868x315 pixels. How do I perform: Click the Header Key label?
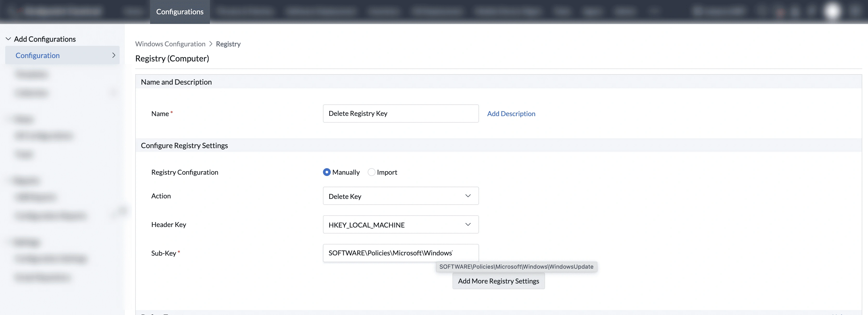pos(169,225)
